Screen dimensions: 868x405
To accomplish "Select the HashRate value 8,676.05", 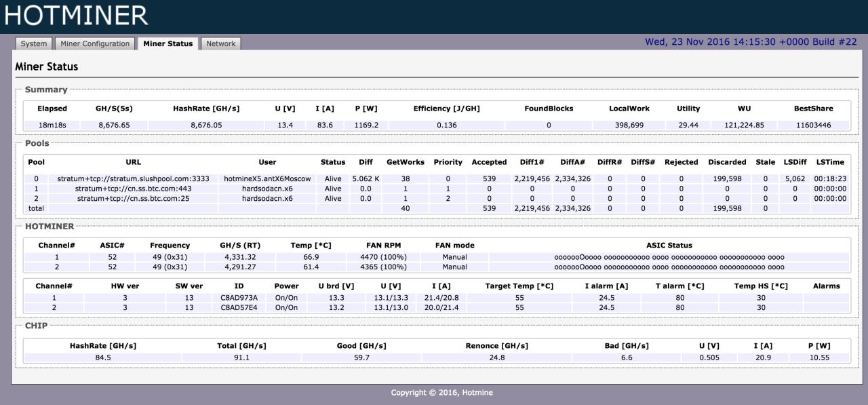I will [206, 125].
